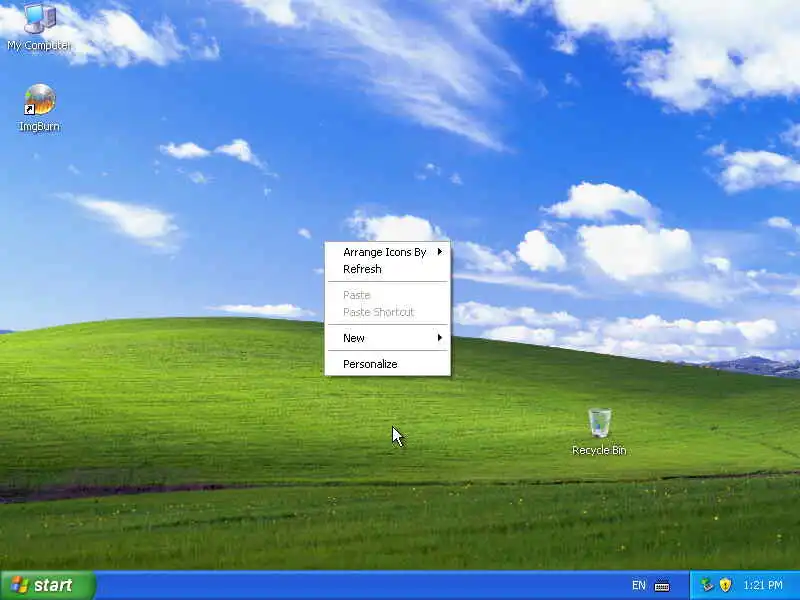Choose Refresh from the context menu
800x600 pixels.
388,269
